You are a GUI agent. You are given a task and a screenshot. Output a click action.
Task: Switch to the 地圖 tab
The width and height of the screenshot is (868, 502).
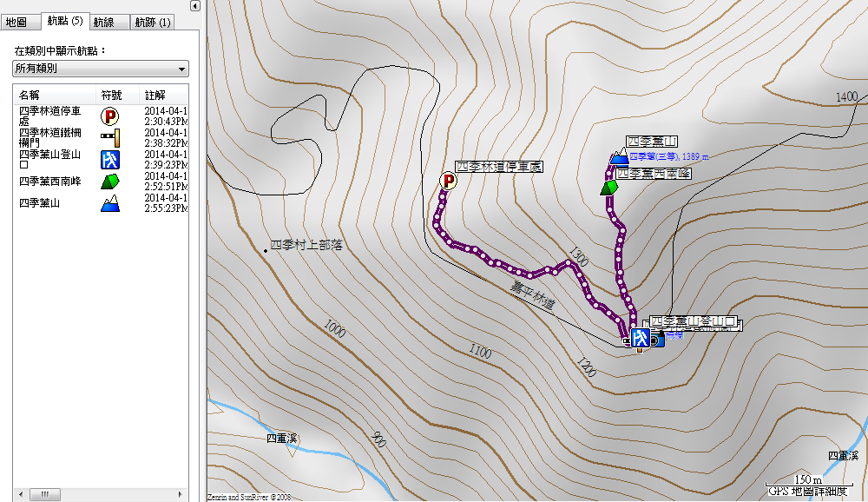click(x=16, y=22)
